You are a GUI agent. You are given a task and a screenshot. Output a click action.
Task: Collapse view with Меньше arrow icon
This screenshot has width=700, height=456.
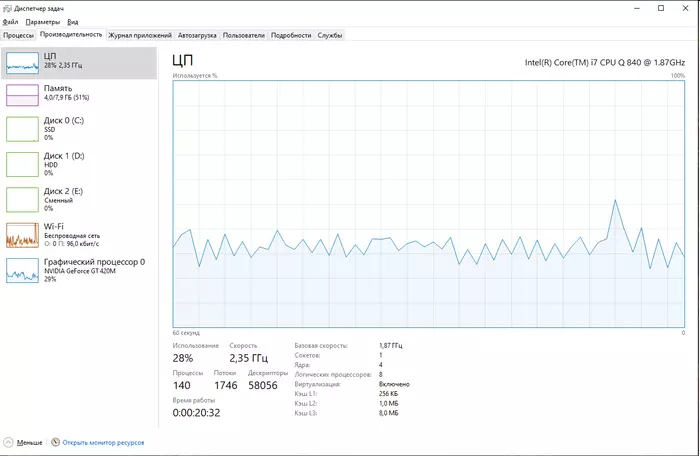(x=8, y=442)
